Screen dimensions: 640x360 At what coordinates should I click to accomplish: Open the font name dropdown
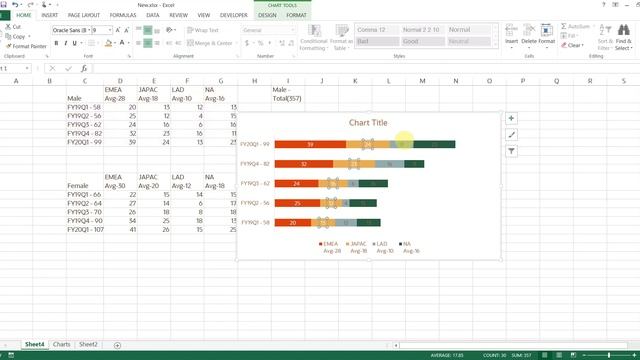89,30
